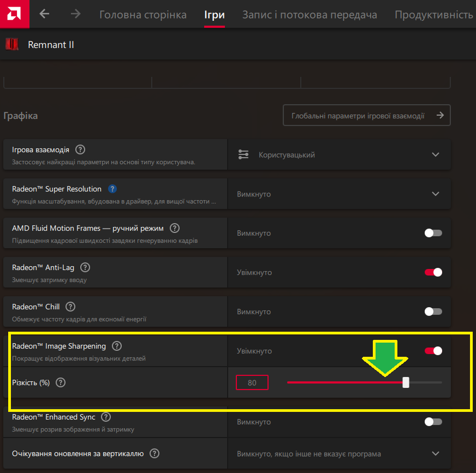Open help for Ігрова взаємодія
This screenshot has height=473, width=476.
(x=80, y=149)
